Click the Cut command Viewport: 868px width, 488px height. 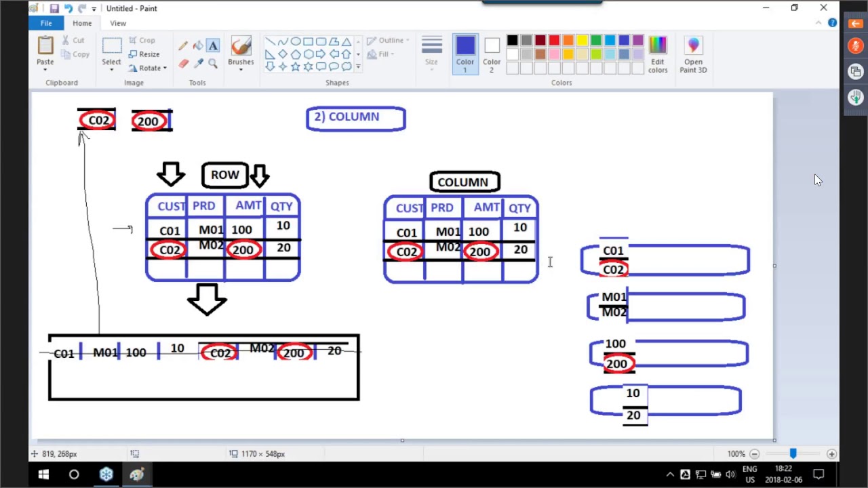click(73, 41)
